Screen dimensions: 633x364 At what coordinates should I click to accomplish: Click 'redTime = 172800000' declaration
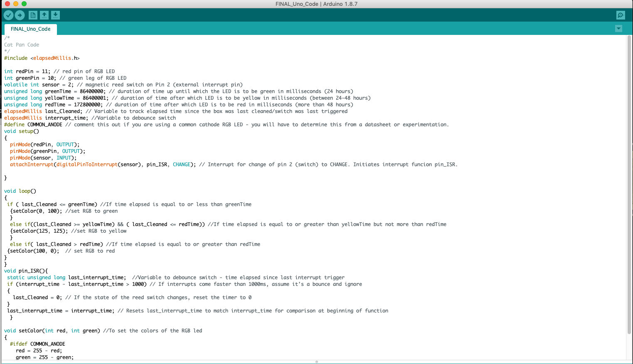pos(74,105)
